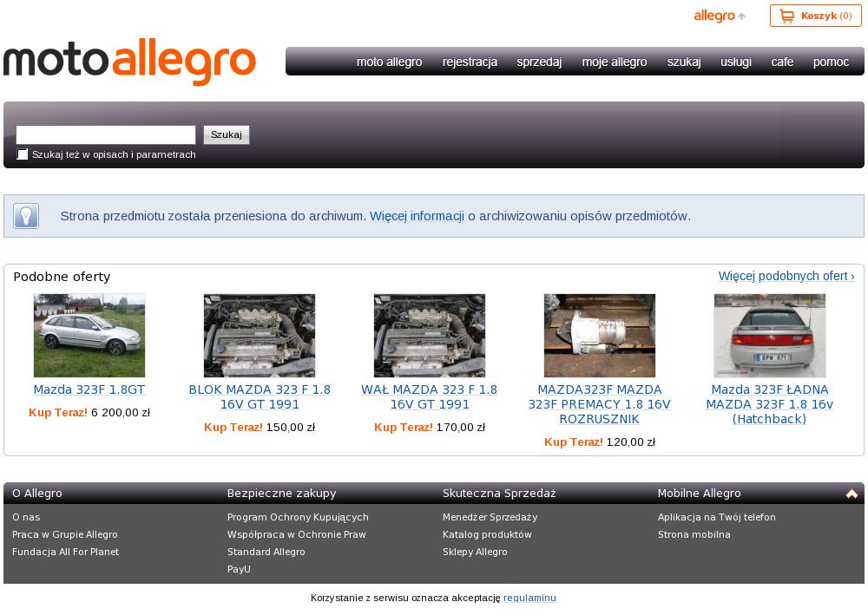868x615 pixels.
Task: Open the small allegro logo link
Action: 719,16
